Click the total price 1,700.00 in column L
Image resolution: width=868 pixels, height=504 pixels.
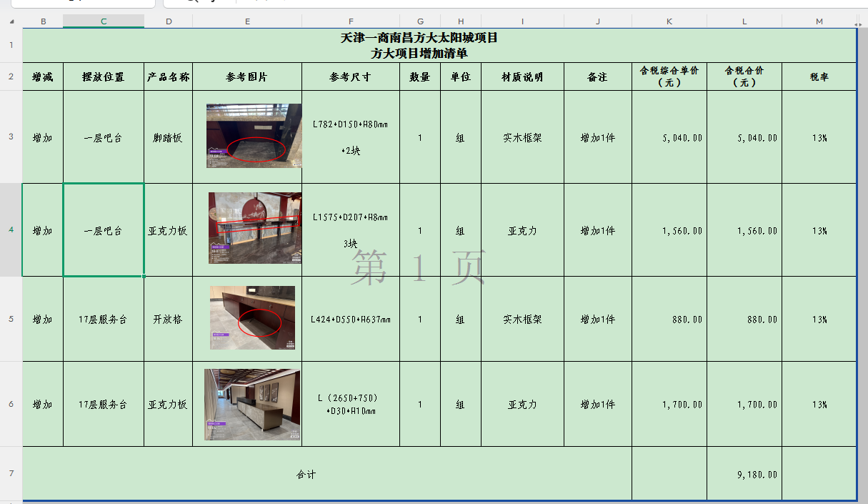[744, 404]
